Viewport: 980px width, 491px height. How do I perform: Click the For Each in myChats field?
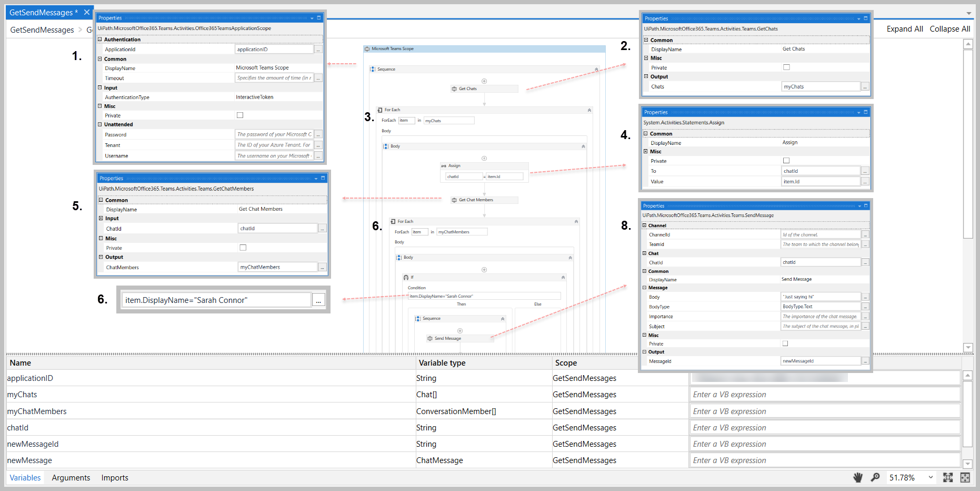point(449,121)
